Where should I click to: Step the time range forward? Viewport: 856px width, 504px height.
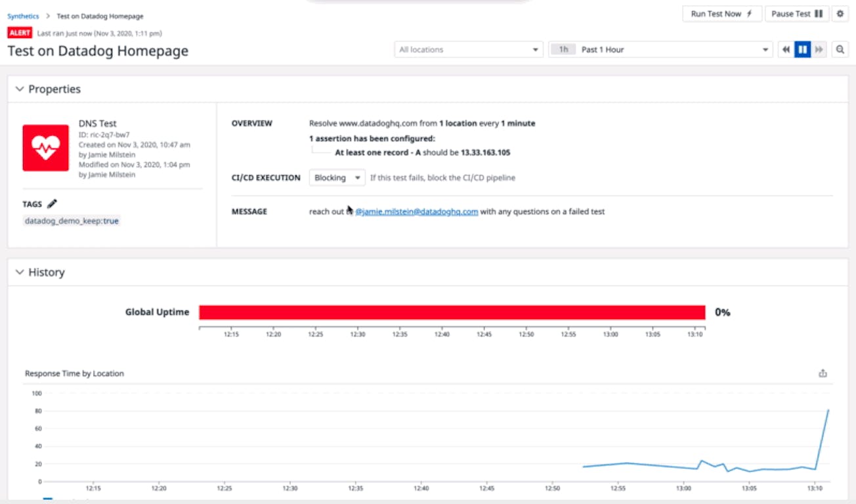point(819,50)
